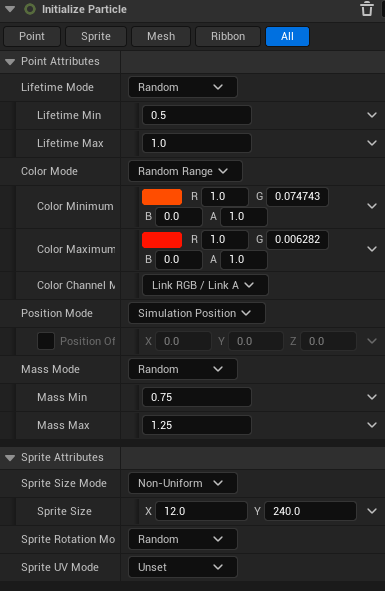The height and width of the screenshot is (591, 385).
Task: Delete the Initialize Particle module with trash icon
Action: (x=367, y=9)
